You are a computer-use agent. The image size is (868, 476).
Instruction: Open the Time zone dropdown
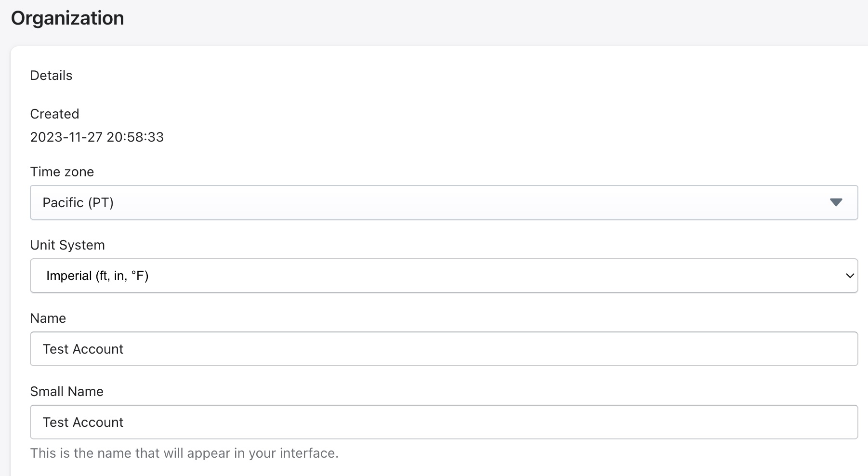(x=443, y=202)
